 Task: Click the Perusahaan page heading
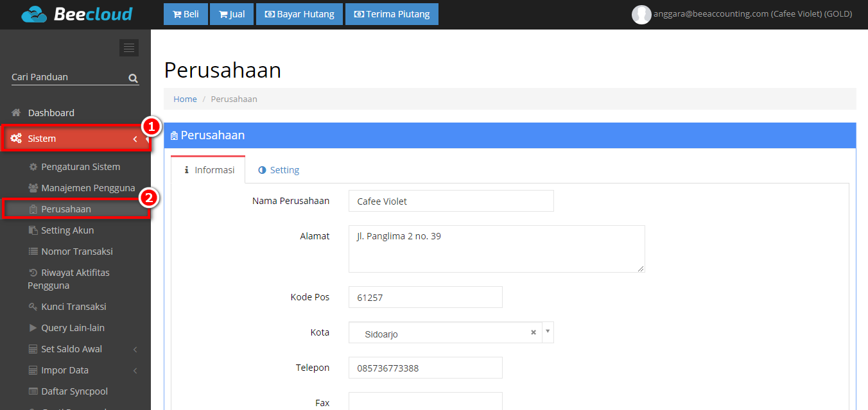pyautogui.click(x=223, y=70)
